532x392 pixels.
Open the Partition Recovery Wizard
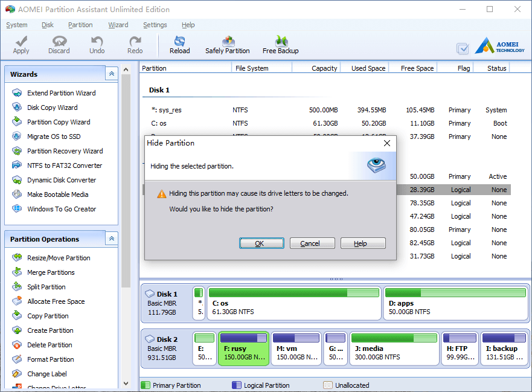click(65, 151)
